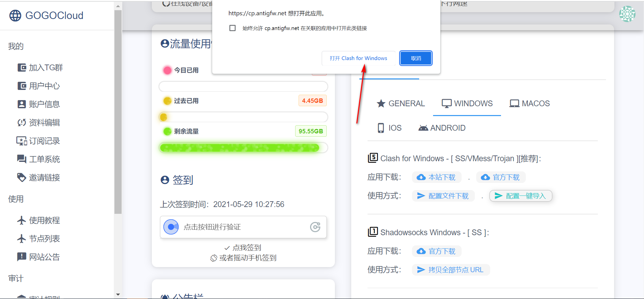The height and width of the screenshot is (299, 644).
Task: Click the 配置一键导入 button for Clash
Action: pos(520,196)
